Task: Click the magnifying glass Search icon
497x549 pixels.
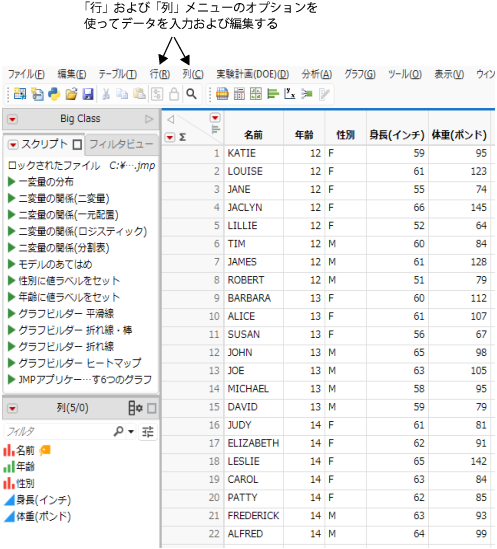Action: point(191,94)
